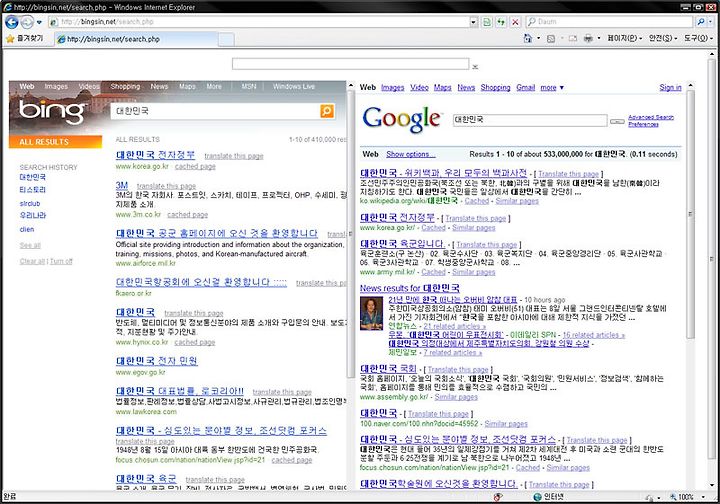The width and height of the screenshot is (720, 504).
Task: Click the Bing search query box
Action: (x=215, y=111)
